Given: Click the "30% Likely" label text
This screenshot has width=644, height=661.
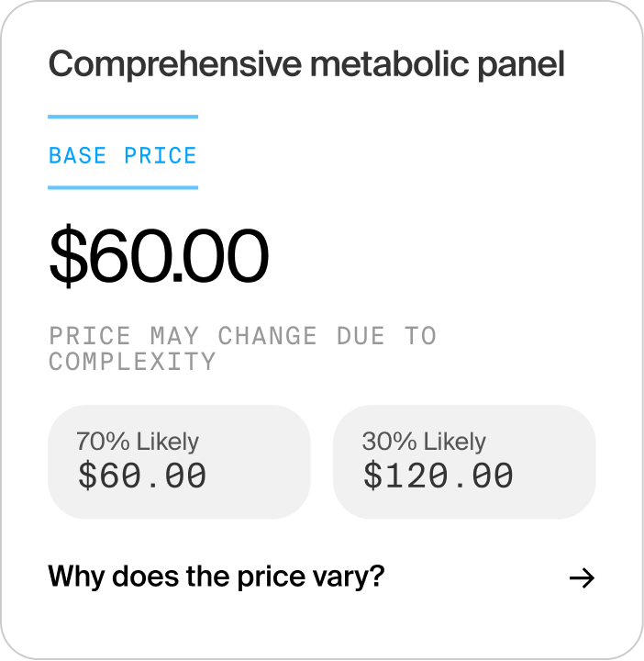Looking at the screenshot, I should (424, 442).
